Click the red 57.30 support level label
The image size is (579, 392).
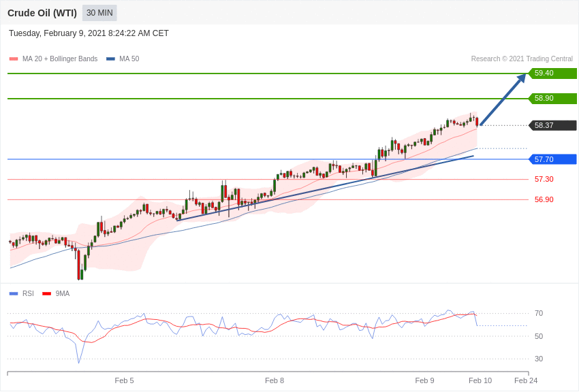[544, 180]
